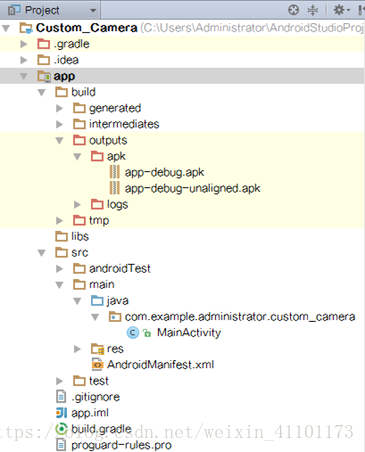Select the test folder label
Screen dimensions: 365x452
tap(99, 381)
